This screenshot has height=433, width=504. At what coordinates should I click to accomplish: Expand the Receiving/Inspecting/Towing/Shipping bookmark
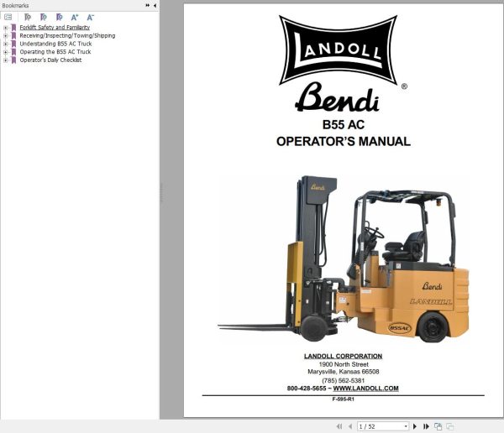pyautogui.click(x=6, y=35)
